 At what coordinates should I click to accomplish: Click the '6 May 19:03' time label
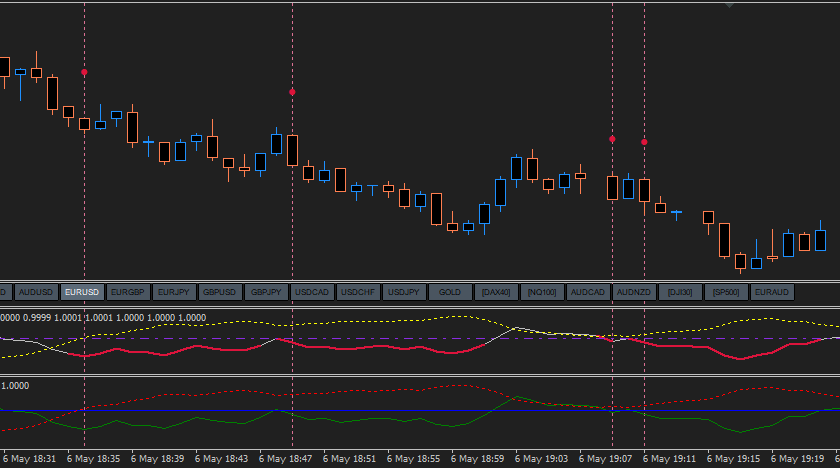coord(542,459)
